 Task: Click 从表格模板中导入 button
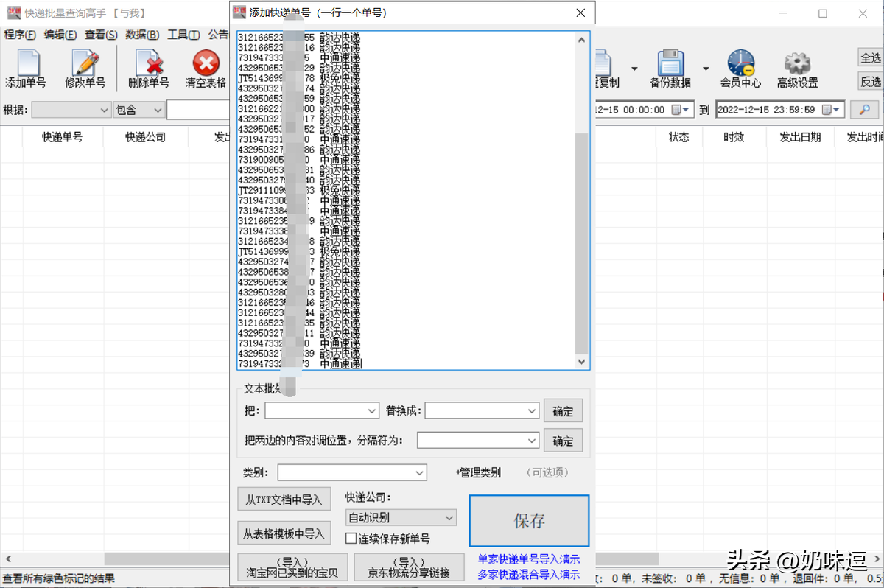pos(284,533)
